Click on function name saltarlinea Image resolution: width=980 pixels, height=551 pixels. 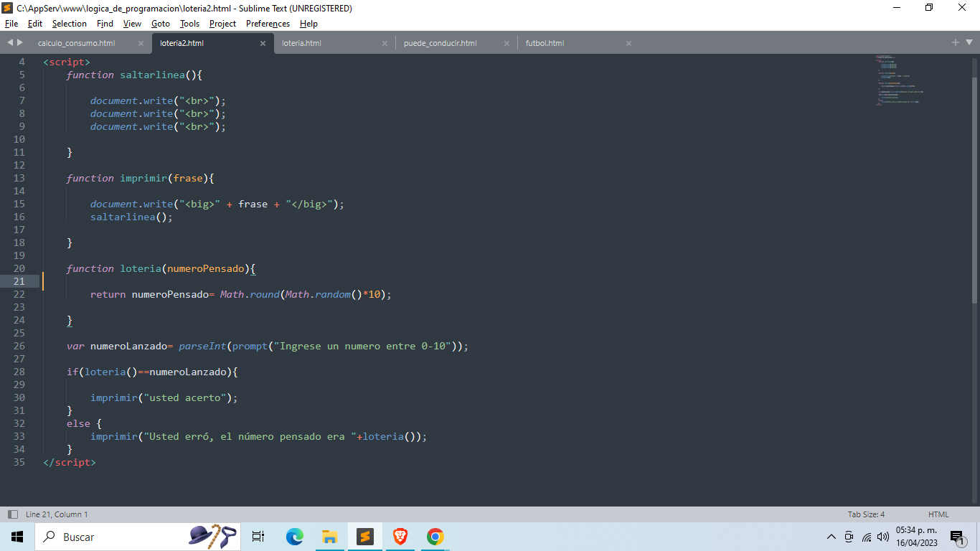153,75
